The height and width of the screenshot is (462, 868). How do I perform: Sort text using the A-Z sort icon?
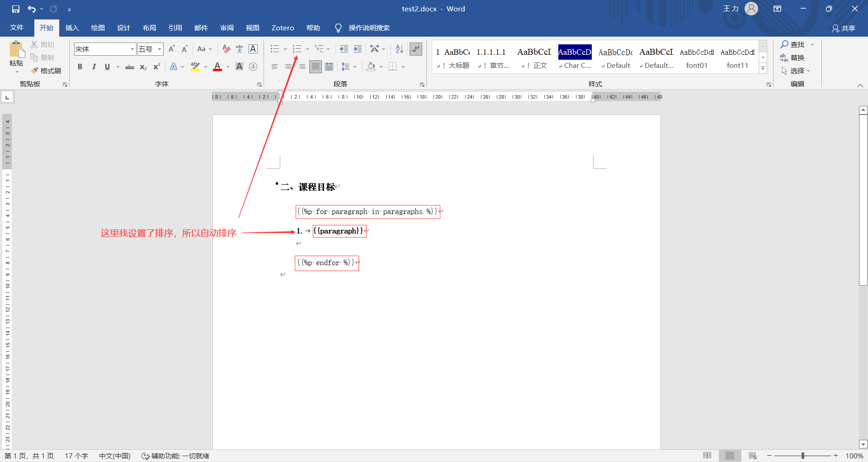point(398,49)
